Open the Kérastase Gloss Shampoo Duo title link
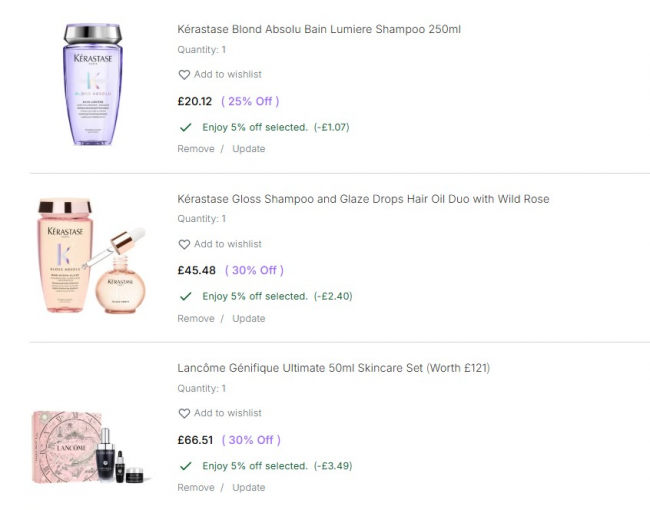Viewport: 650px width, 510px height. point(363,199)
